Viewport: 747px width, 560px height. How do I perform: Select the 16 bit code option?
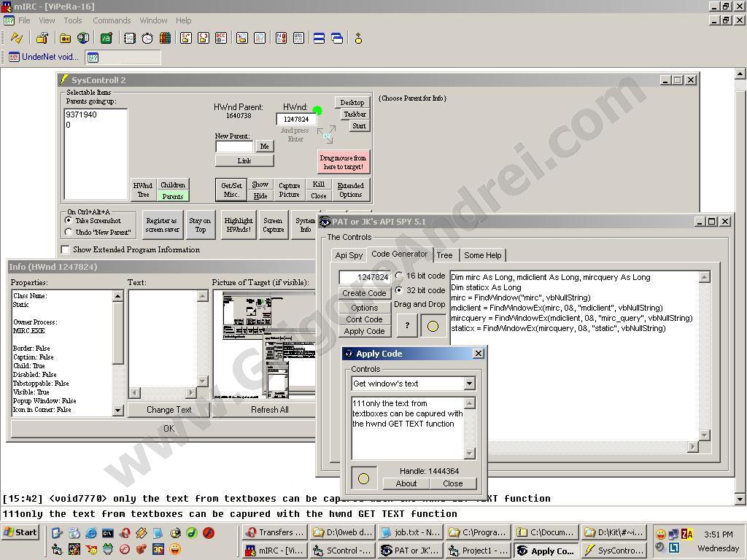click(399, 276)
